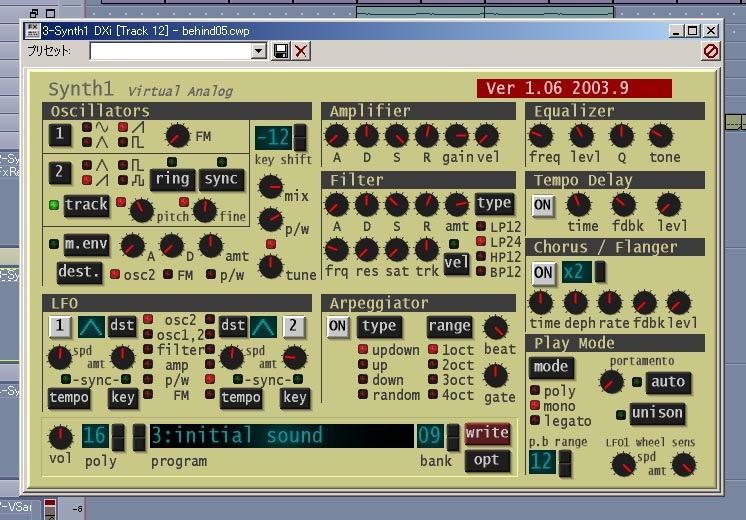Toggle LFO 2 key sync button
The height and width of the screenshot is (520, 746).
click(294, 398)
